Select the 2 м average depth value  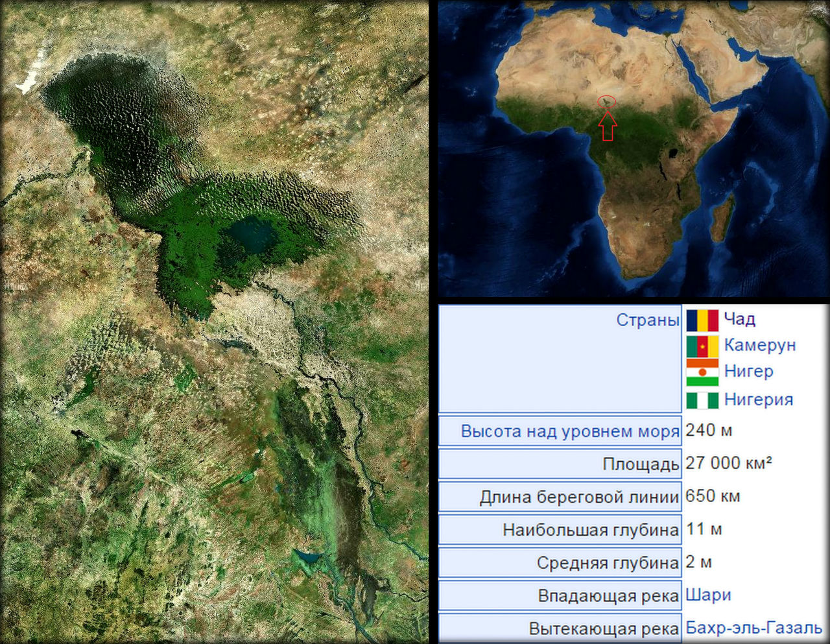[x=698, y=562]
